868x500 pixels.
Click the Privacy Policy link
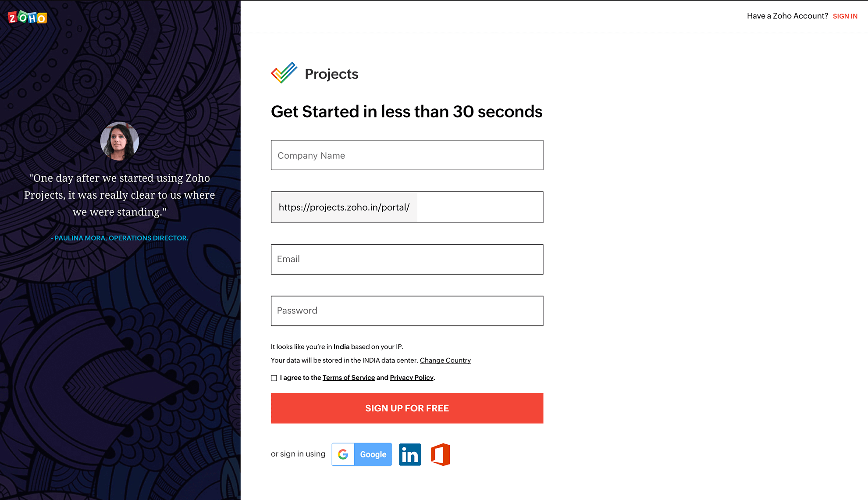tap(411, 378)
